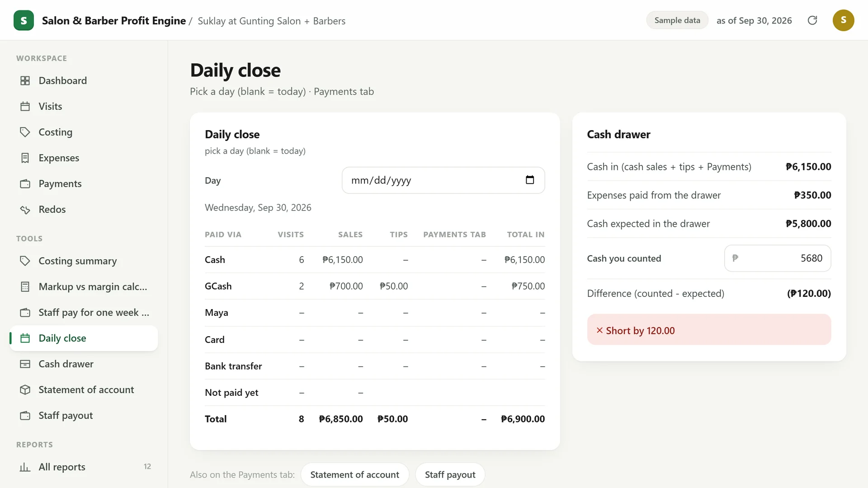Image resolution: width=868 pixels, height=488 pixels.
Task: Click the Costing tag icon
Action: coord(25,132)
